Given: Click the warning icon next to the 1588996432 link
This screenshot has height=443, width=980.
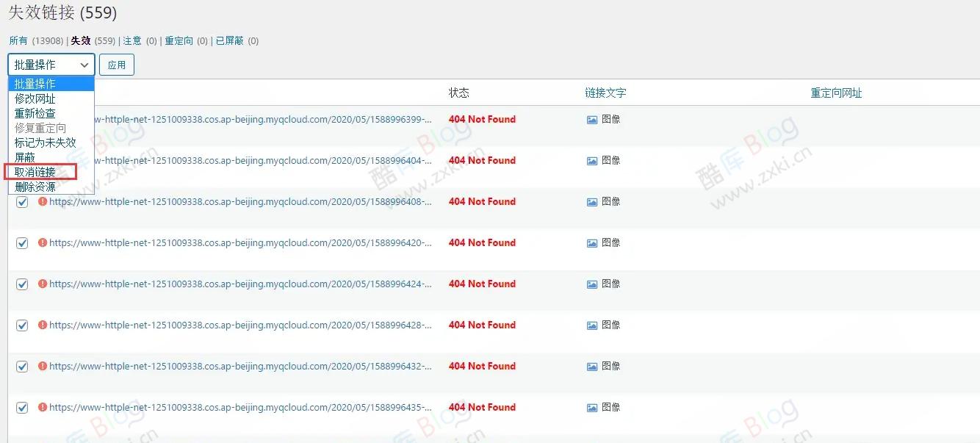Looking at the screenshot, I should pyautogui.click(x=42, y=366).
